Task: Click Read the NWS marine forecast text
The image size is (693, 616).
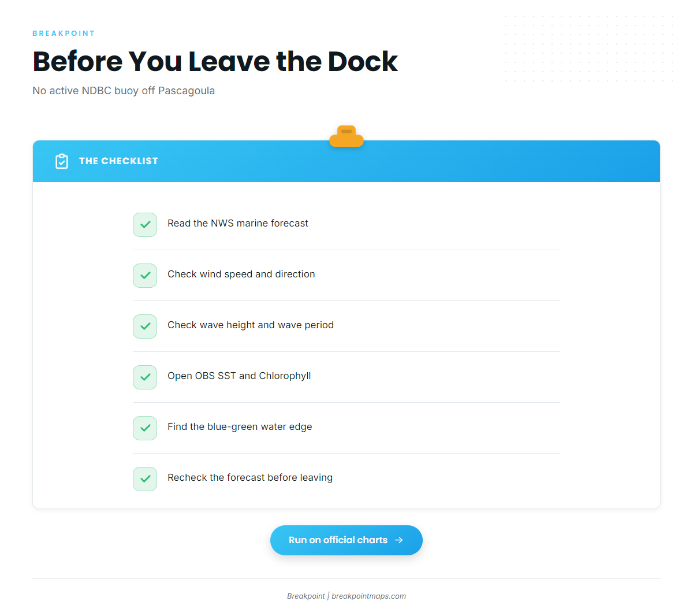Action: click(238, 224)
